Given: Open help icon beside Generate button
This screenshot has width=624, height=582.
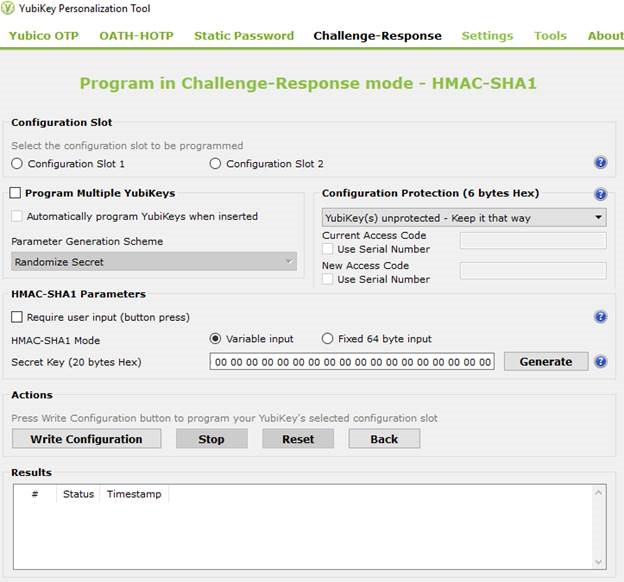Looking at the screenshot, I should click(x=601, y=361).
